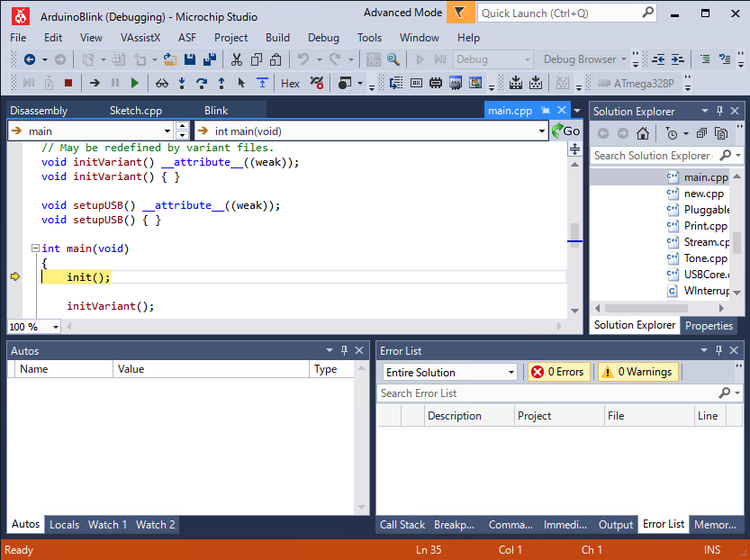Viewport: 750px width, 560px height.
Task: Expand the int main(void) function dropdown
Action: point(542,131)
